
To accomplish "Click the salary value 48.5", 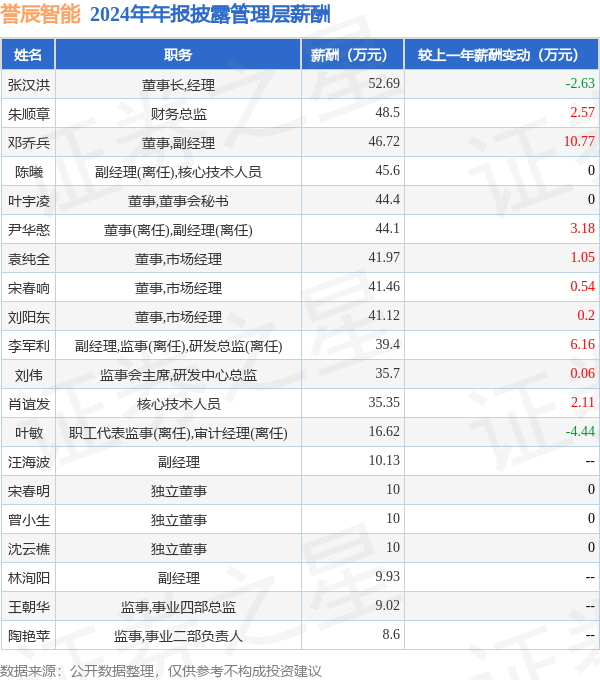I will click(x=387, y=112).
